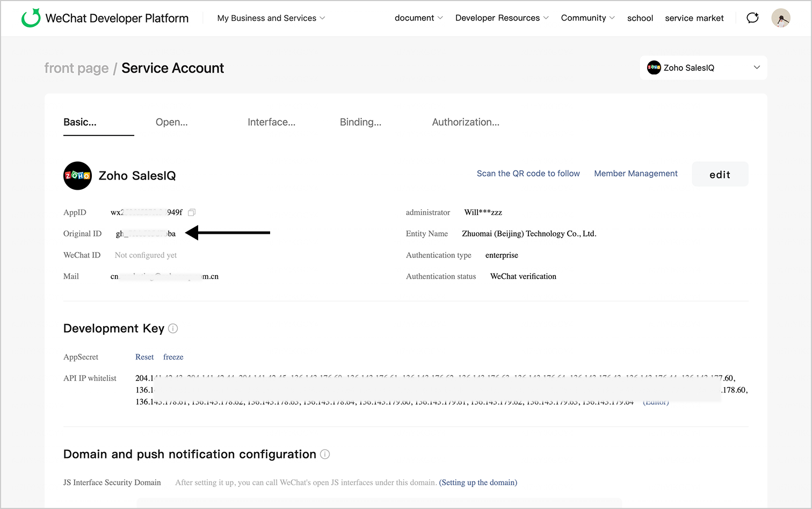Image resolution: width=812 pixels, height=509 pixels.
Task: Open the Zoho SalesIQ account selector
Action: pyautogui.click(x=703, y=68)
